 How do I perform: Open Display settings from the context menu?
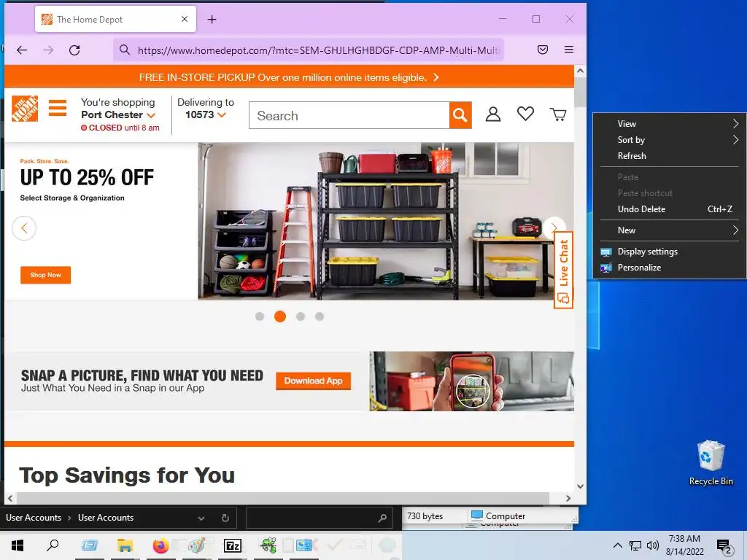tap(670, 252)
